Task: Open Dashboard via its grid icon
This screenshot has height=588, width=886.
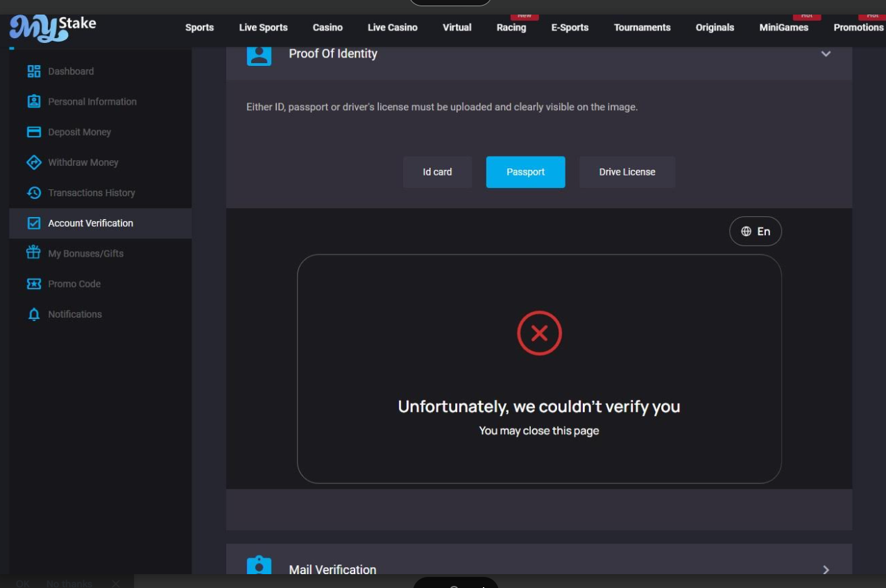Action: [x=33, y=71]
